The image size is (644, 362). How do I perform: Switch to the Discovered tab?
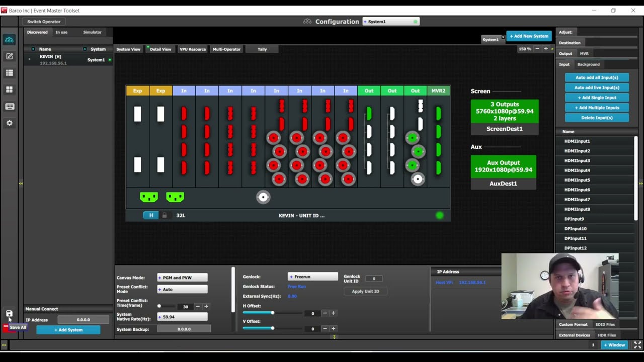pyautogui.click(x=37, y=32)
